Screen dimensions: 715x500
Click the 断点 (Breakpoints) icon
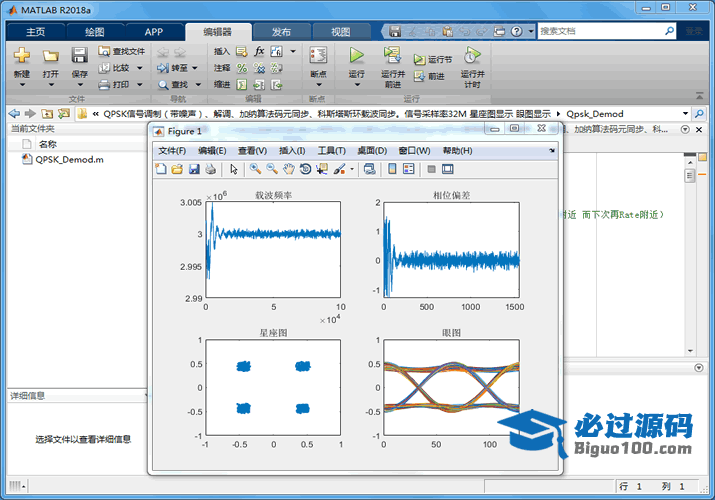318,56
